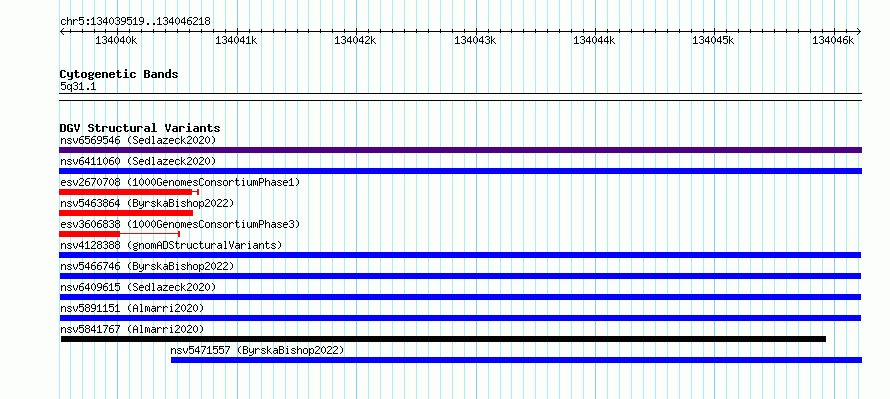This screenshot has width=890, height=399.
Task: Open nsv5891151 (Almarri2020) label
Action: click(x=132, y=308)
